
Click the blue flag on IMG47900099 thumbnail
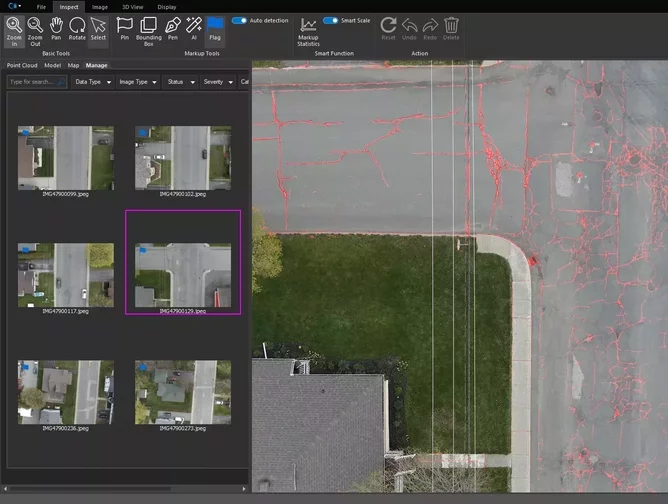[x=26, y=132]
